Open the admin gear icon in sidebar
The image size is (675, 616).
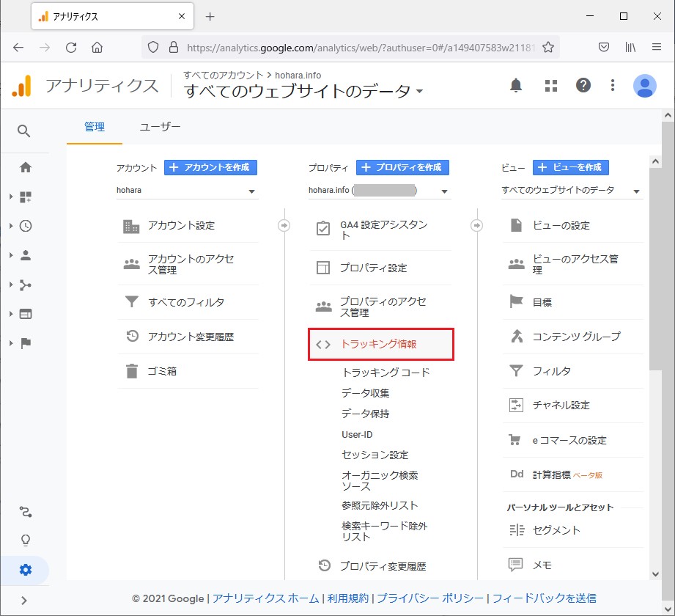(26, 570)
